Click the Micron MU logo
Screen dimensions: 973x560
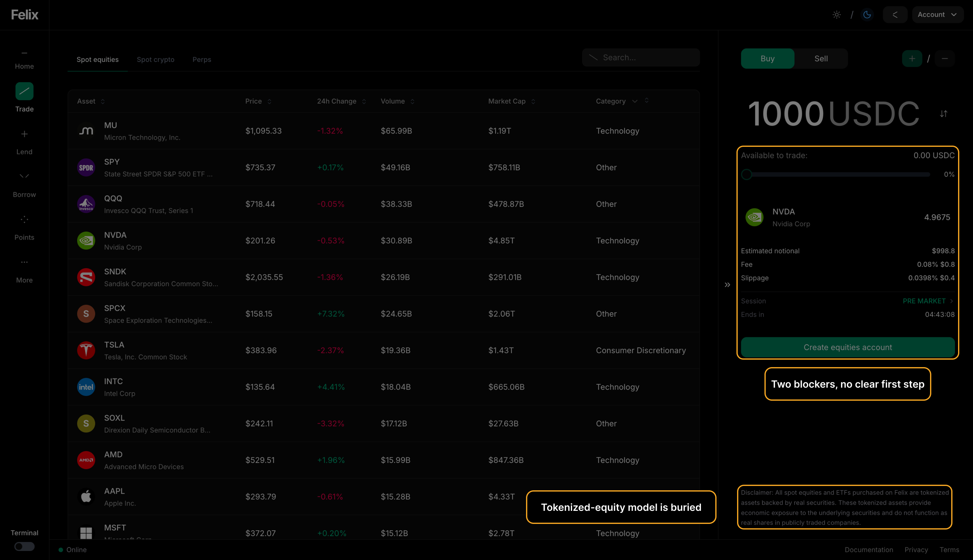(x=86, y=131)
